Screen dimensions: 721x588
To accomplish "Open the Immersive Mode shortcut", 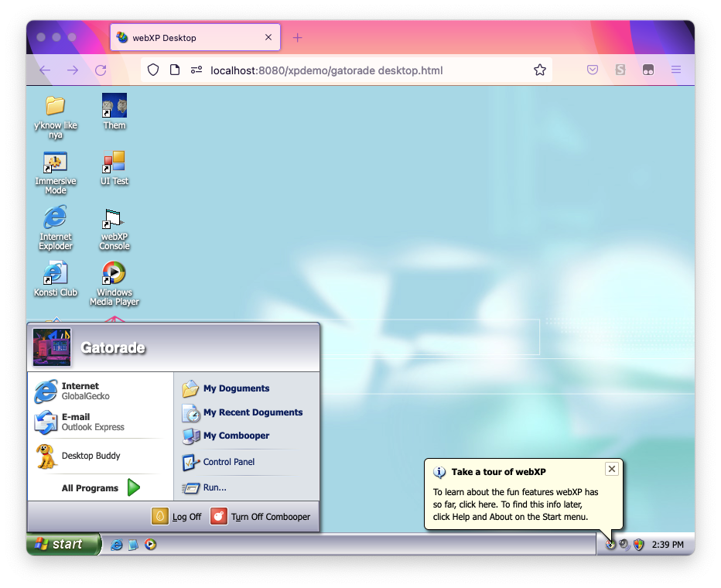I will 55,163.
